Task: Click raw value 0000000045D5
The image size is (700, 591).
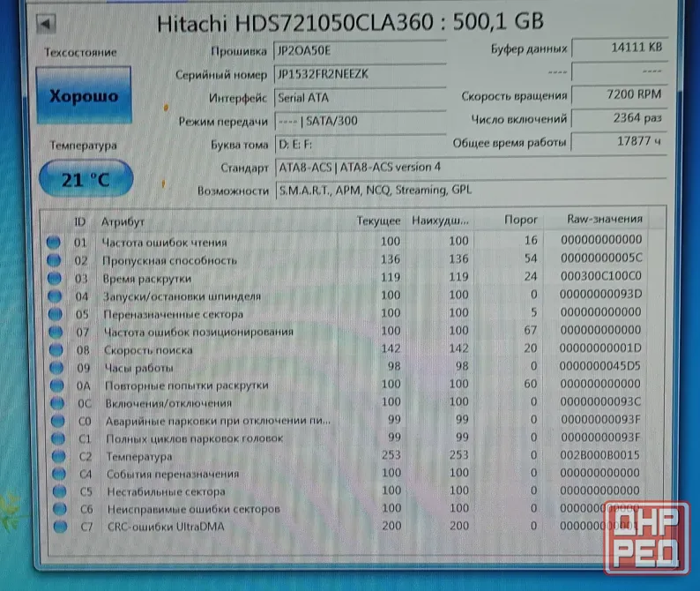Action: (599, 366)
